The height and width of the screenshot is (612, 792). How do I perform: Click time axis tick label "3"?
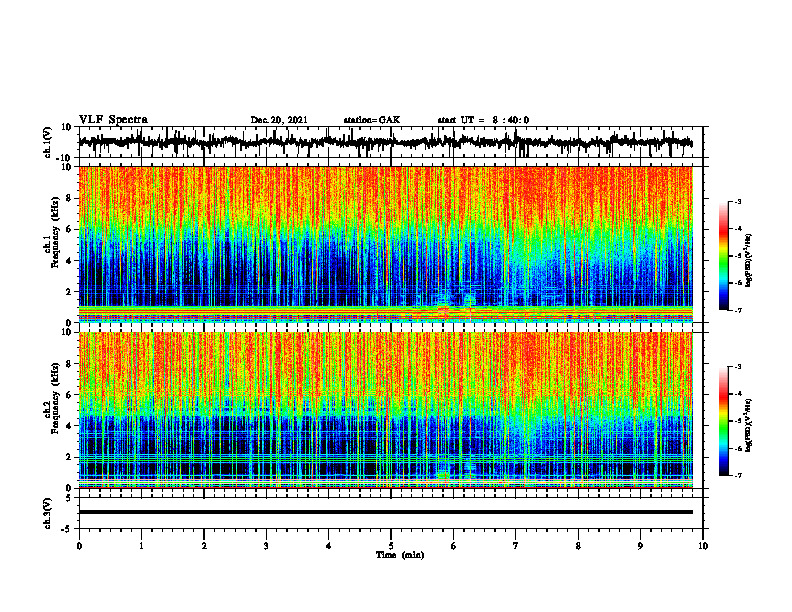click(266, 546)
